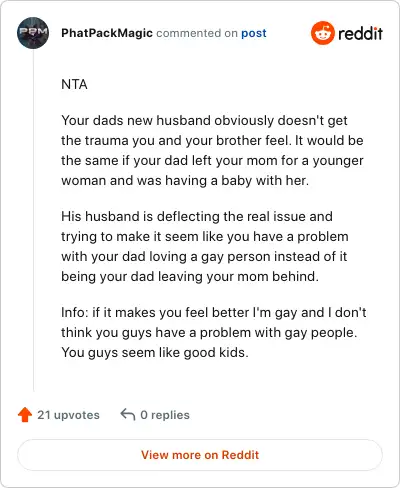400x488 pixels.
Task: Click the orange upvote arrow icon
Action: pyautogui.click(x=25, y=415)
